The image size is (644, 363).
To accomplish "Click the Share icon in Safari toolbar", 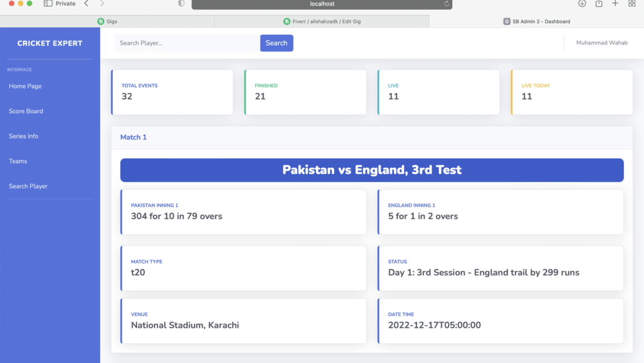I will click(599, 4).
